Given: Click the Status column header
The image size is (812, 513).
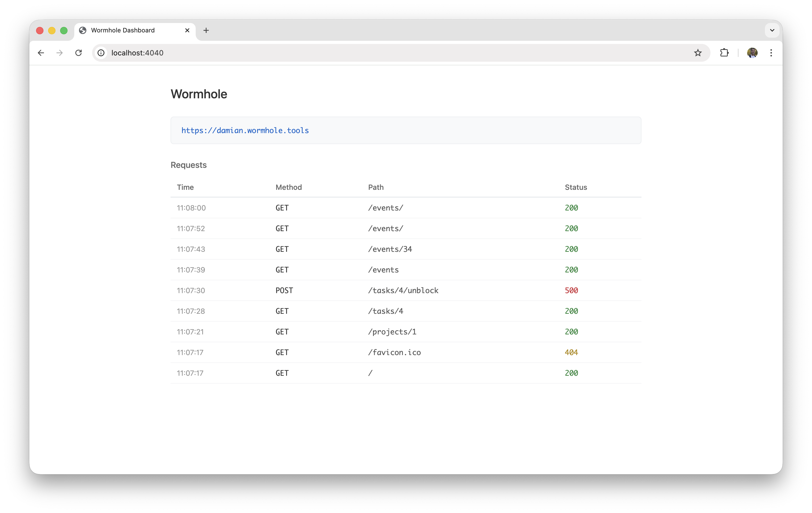Looking at the screenshot, I should (576, 187).
